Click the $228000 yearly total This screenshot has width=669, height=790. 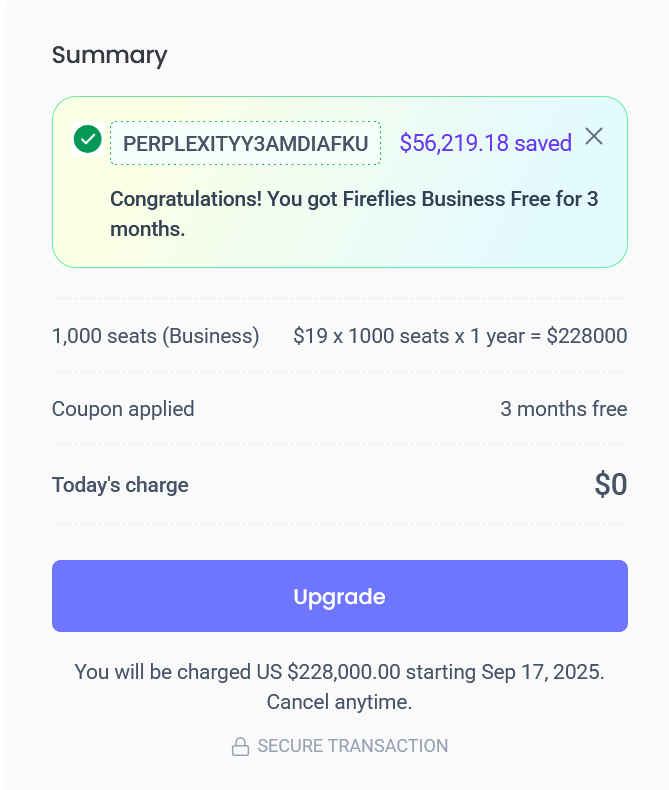coord(586,336)
